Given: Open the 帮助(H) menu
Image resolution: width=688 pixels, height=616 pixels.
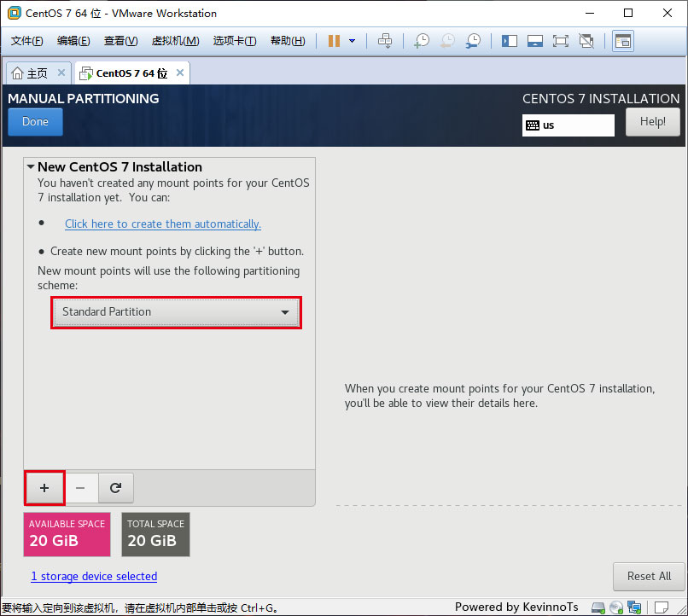Looking at the screenshot, I should tap(288, 41).
